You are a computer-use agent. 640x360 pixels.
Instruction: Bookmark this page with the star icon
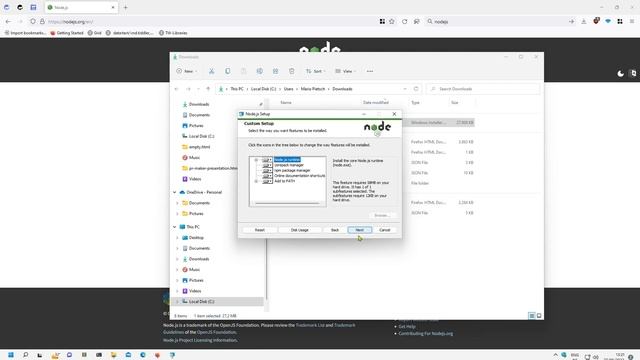click(x=392, y=21)
